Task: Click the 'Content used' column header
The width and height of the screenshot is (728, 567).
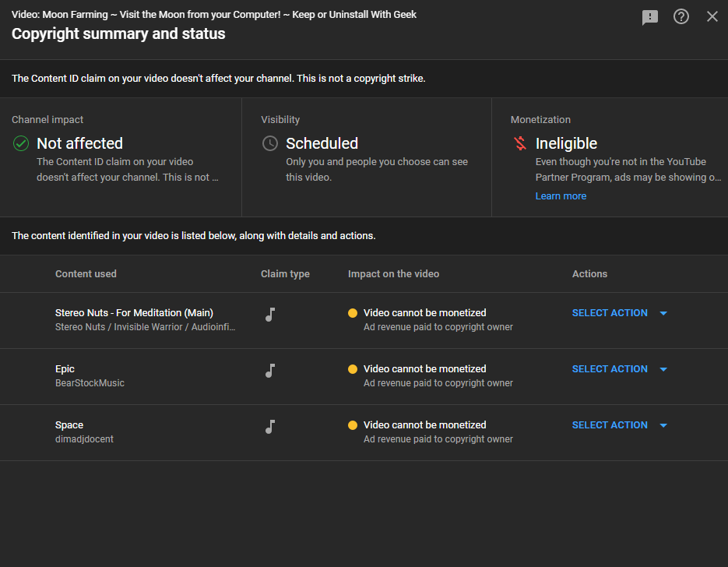Action: tap(86, 274)
